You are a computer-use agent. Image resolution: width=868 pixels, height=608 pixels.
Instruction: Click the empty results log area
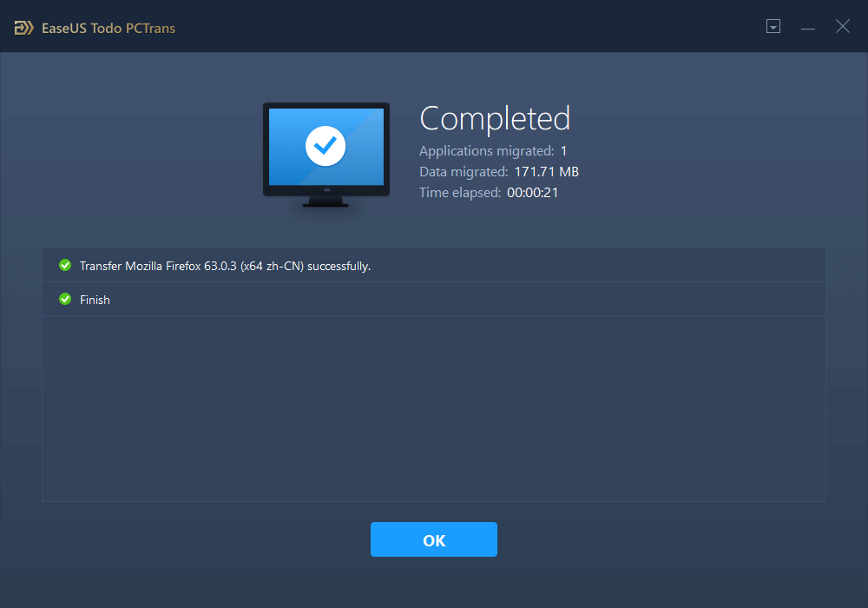434,408
